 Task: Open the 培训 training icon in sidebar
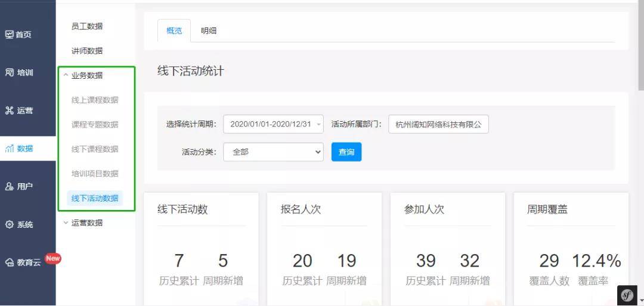point(10,73)
